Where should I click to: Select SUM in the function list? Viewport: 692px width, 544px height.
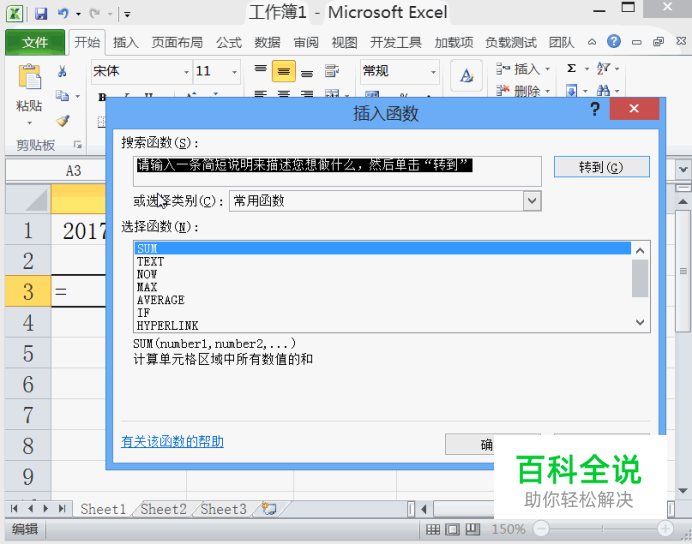382,248
